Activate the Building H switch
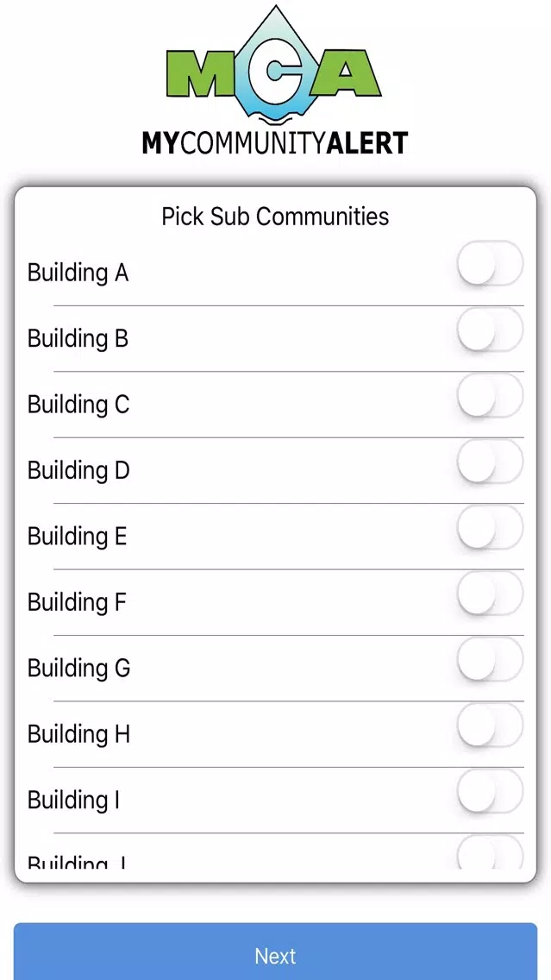This screenshot has width=551, height=980. click(x=490, y=726)
